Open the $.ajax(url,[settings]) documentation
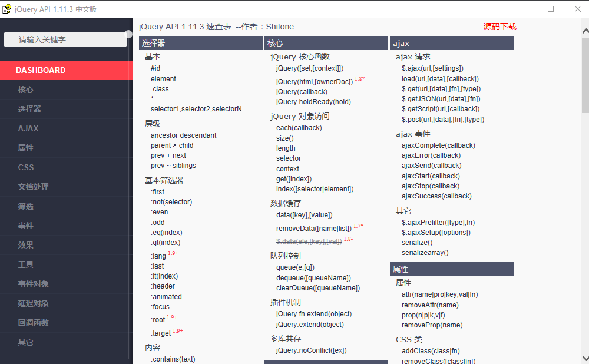This screenshot has height=364, width=589. [434, 68]
